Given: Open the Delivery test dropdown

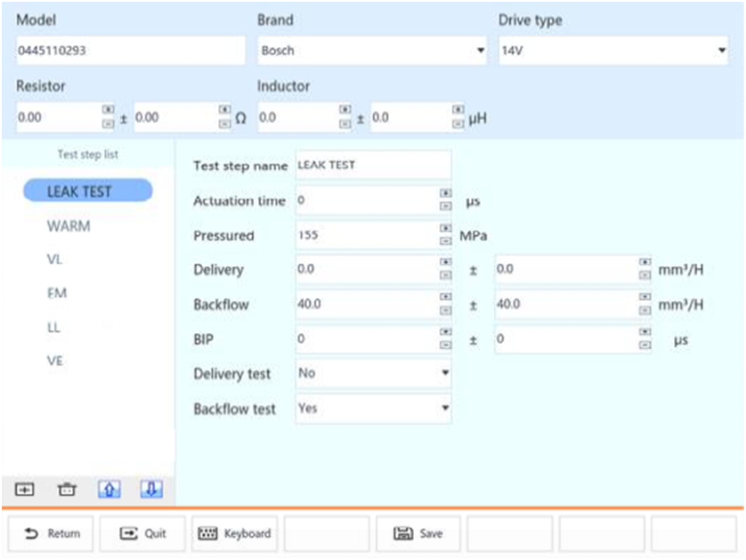Looking at the screenshot, I should (373, 374).
